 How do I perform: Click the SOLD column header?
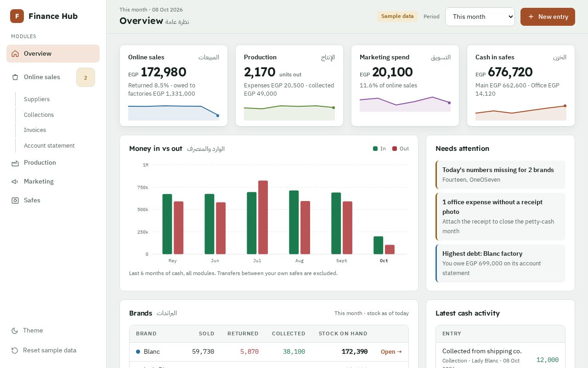coord(207,334)
